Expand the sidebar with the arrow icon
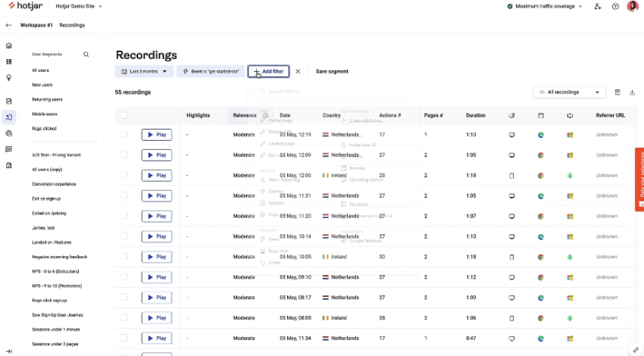The image size is (644, 356). [8, 351]
